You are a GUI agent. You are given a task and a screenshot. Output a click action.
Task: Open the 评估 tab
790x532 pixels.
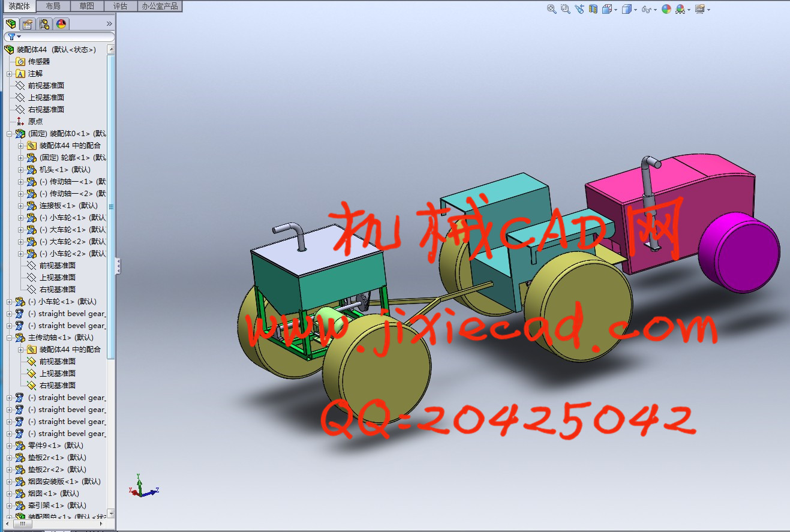coord(120,6)
